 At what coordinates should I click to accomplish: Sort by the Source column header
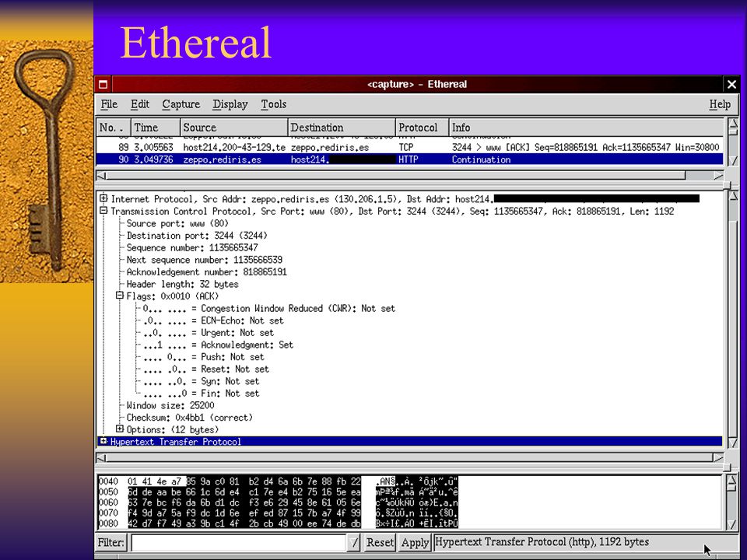pos(234,128)
